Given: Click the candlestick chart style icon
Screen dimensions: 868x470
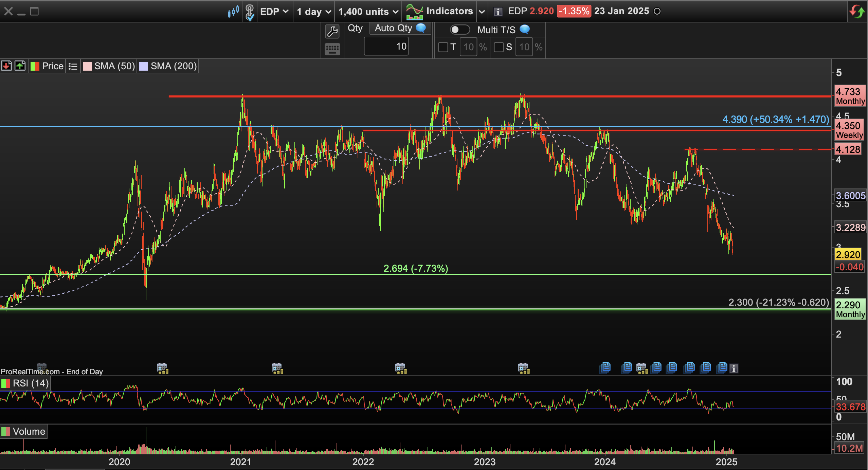Looking at the screenshot, I should tap(233, 12).
